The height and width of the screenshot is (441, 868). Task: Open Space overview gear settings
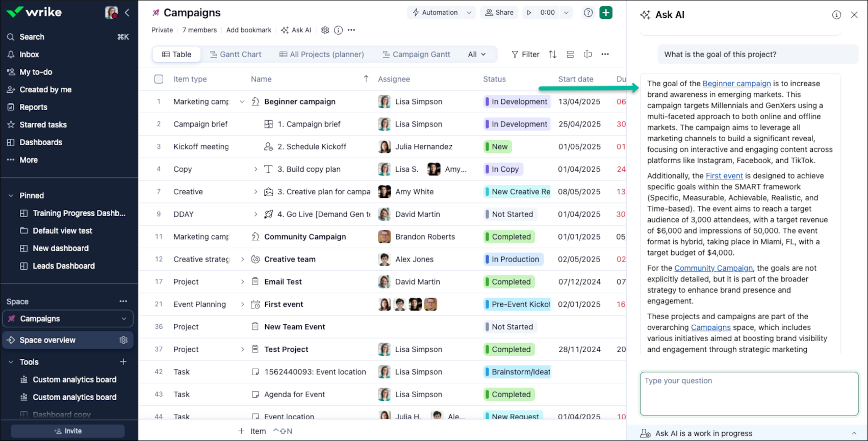pos(123,340)
